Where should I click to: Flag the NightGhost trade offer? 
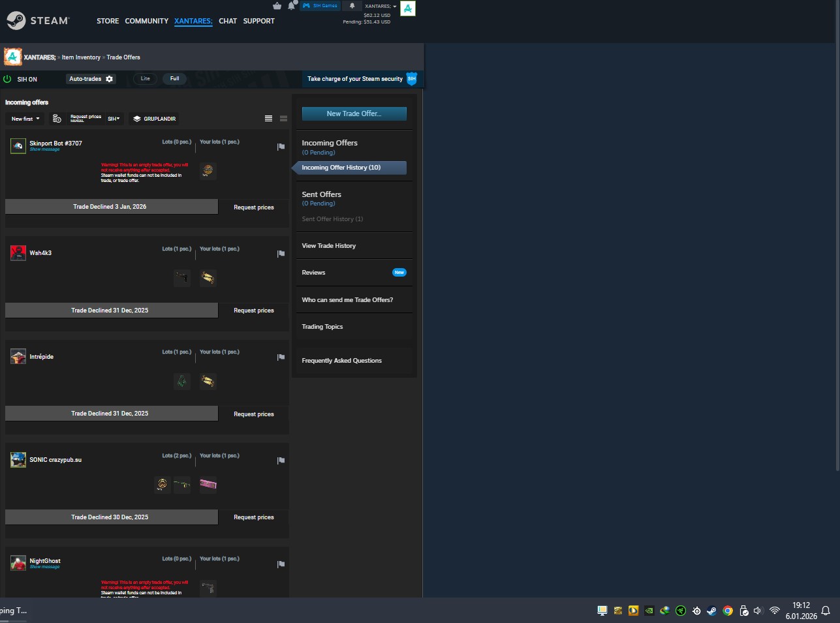pyautogui.click(x=281, y=564)
